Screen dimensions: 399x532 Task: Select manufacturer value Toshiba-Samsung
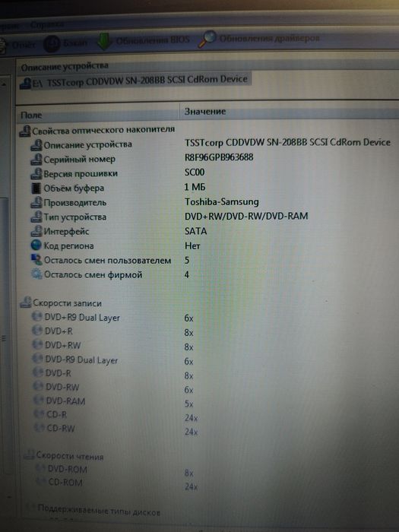(x=222, y=202)
